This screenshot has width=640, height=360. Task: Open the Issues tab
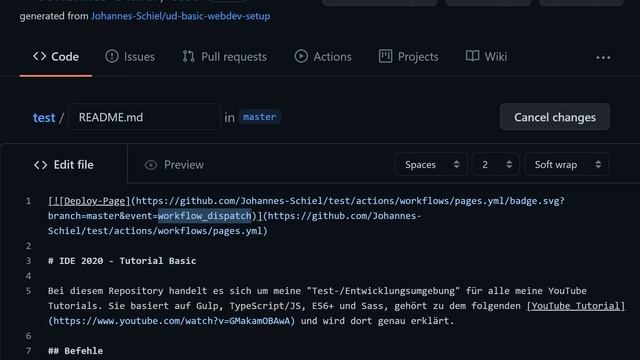130,56
